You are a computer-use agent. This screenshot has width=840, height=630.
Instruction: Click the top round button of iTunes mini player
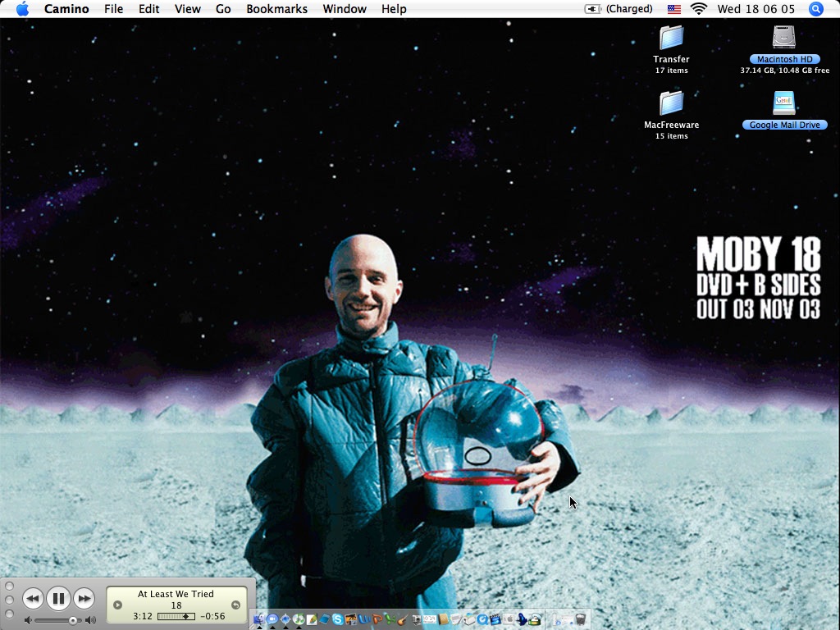point(9,586)
